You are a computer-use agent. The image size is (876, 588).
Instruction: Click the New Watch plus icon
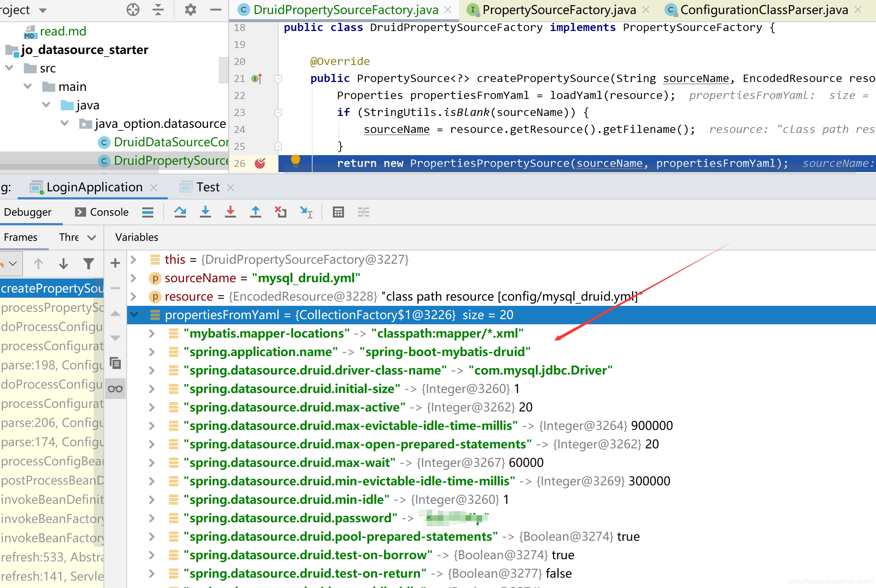[x=115, y=263]
